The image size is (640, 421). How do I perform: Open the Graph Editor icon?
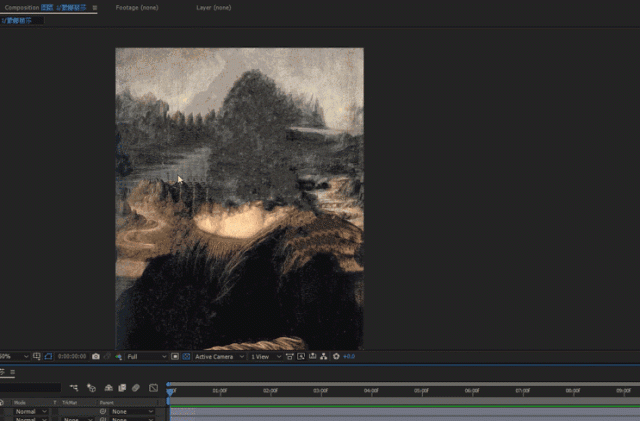(x=153, y=388)
